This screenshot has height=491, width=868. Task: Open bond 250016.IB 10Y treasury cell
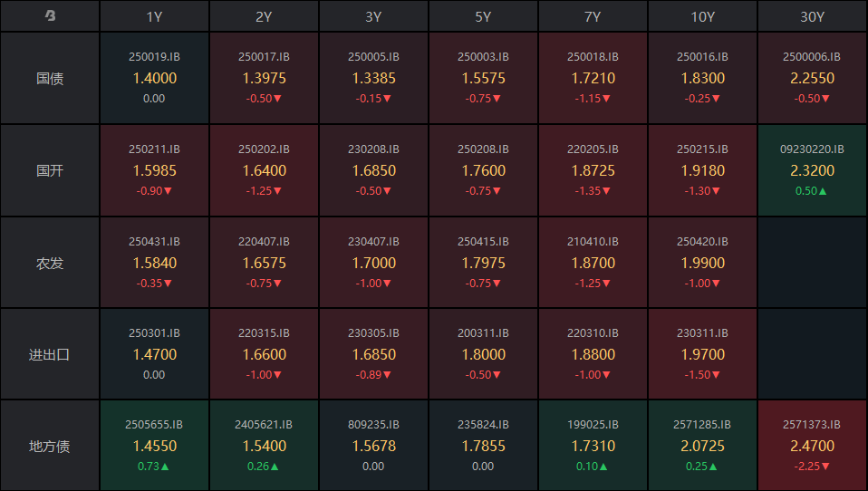(702, 78)
